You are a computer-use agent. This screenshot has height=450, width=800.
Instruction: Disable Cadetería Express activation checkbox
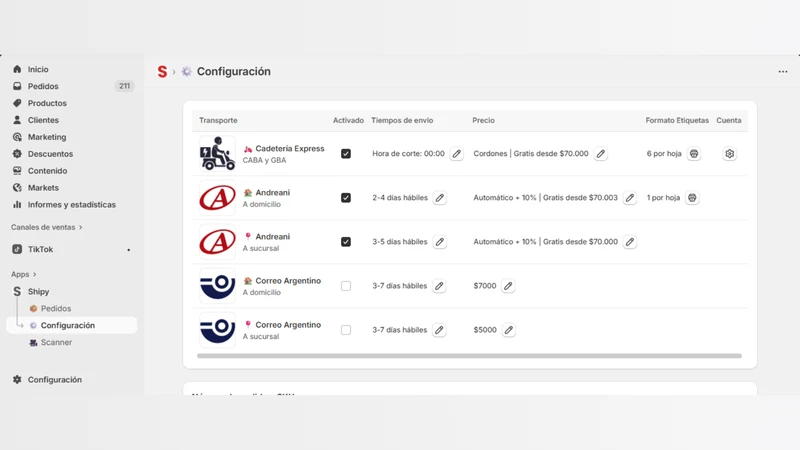click(346, 154)
